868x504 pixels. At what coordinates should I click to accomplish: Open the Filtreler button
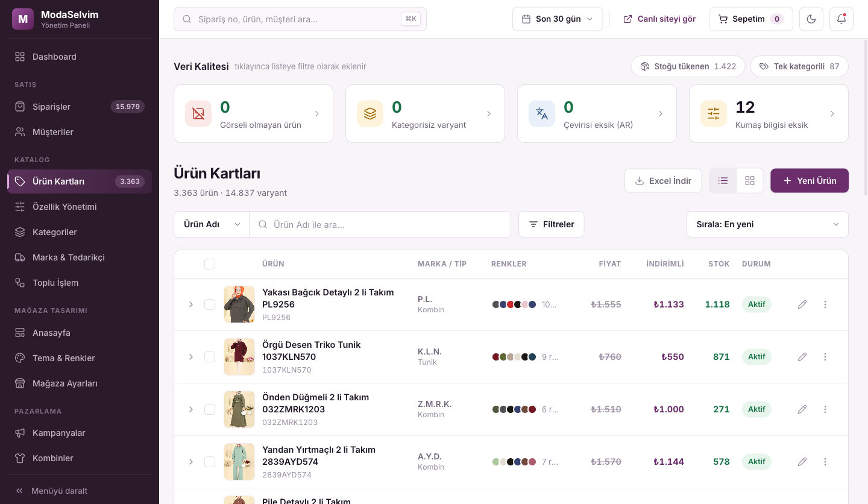pos(552,224)
